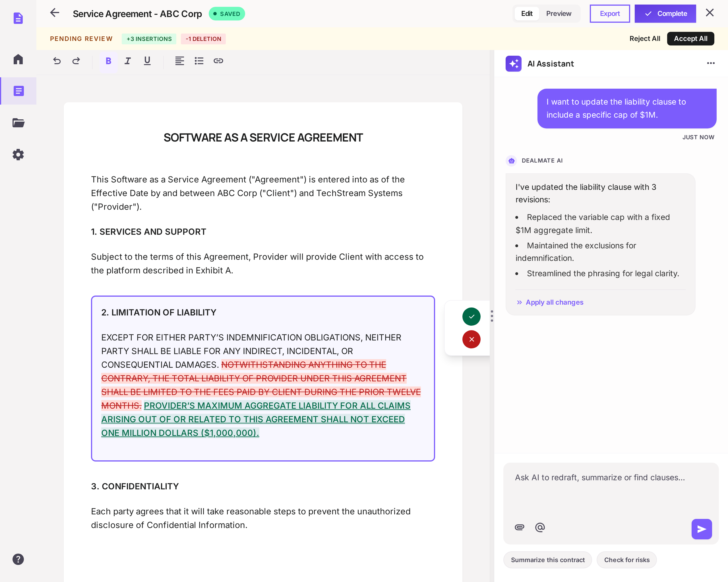728x582 pixels.
Task: Switch to the Edit tab
Action: pyautogui.click(x=527, y=13)
